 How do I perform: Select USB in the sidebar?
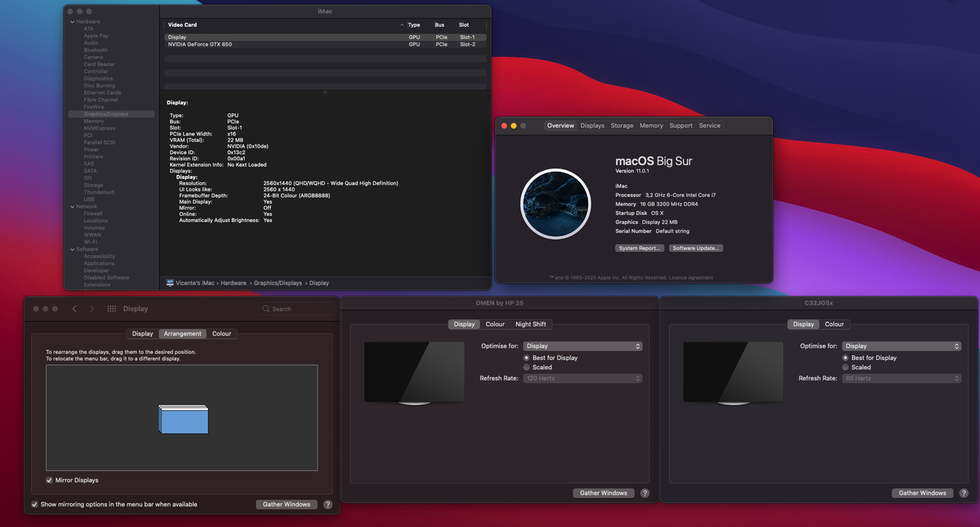click(89, 199)
